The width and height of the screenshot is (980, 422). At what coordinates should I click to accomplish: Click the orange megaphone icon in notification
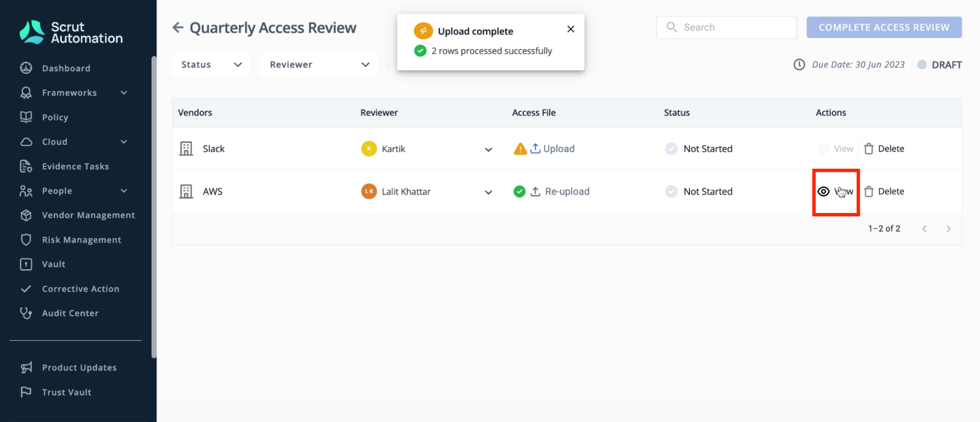pyautogui.click(x=423, y=31)
